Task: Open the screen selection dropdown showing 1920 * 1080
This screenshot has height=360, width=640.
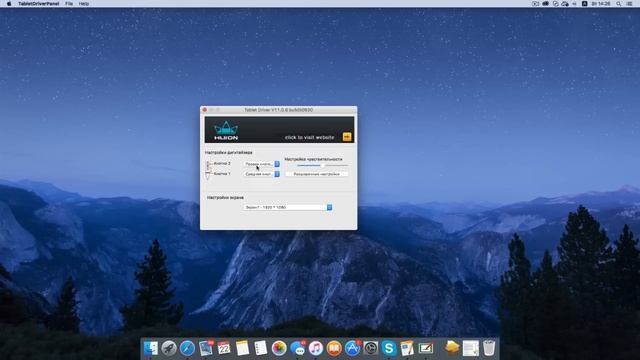Action: tap(288, 207)
